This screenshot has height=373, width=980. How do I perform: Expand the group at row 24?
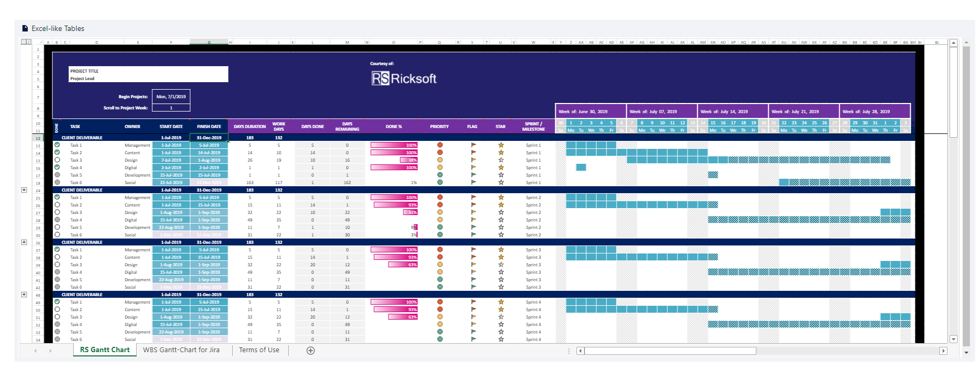point(24,190)
